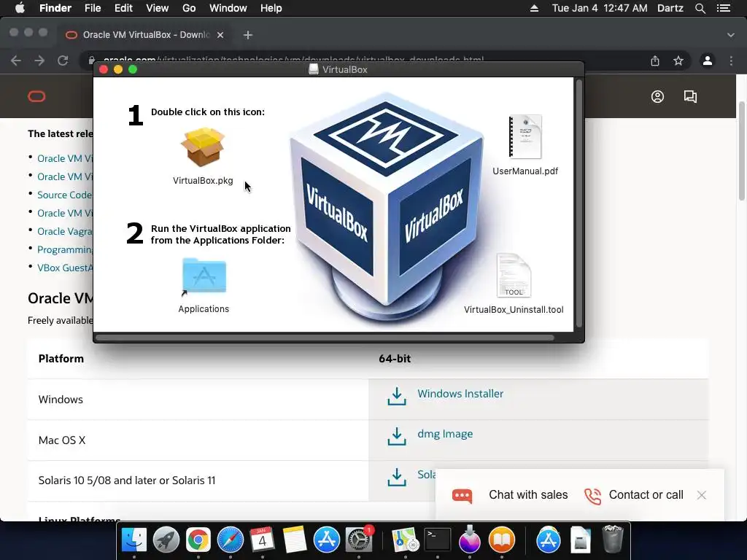The width and height of the screenshot is (747, 560).
Task: Close the Oracle VM VirtualBox tab
Action: point(220,35)
